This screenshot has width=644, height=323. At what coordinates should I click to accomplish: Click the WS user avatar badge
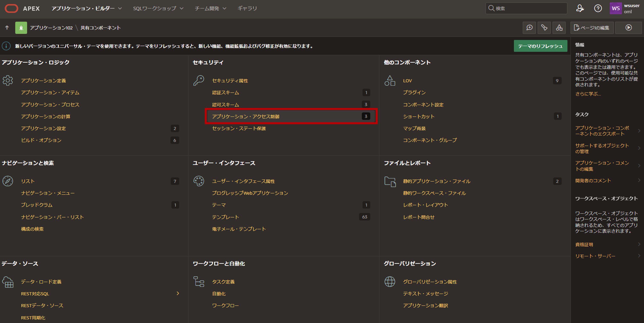pyautogui.click(x=616, y=9)
